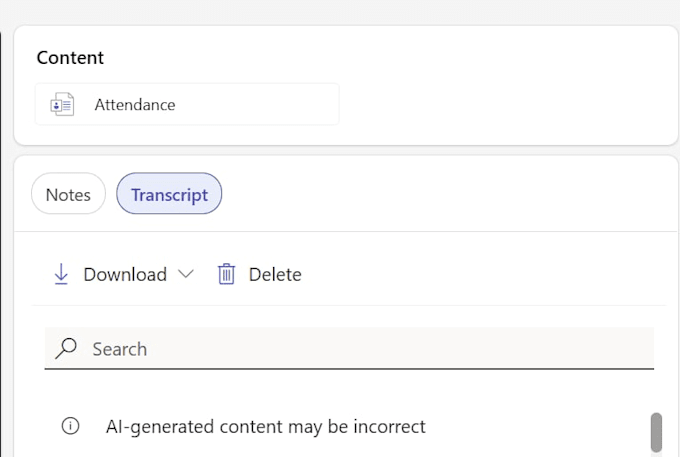Click the Download arrow icon

coord(61,274)
